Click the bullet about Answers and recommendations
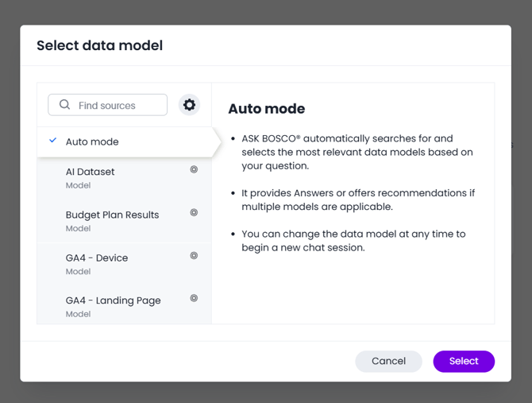This screenshot has height=403, width=532. [x=358, y=200]
